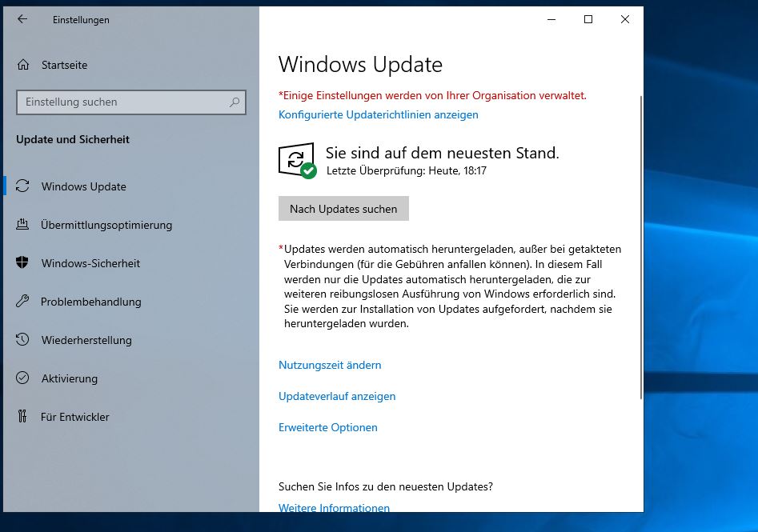Image resolution: width=758 pixels, height=532 pixels.
Task: Focus the Einstellung suchen search field
Action: [131, 102]
